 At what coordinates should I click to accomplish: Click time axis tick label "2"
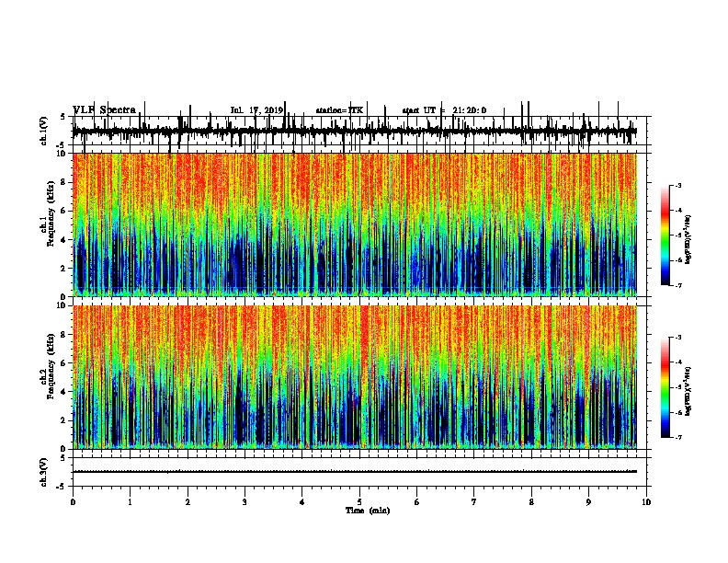coord(188,502)
